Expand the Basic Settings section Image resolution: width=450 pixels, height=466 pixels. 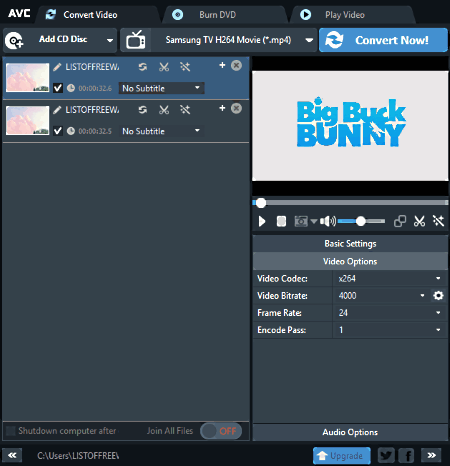click(350, 244)
